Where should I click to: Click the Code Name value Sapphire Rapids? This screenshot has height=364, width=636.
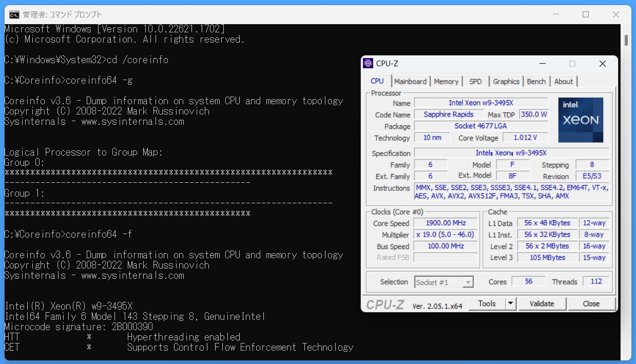pyautogui.click(x=449, y=114)
